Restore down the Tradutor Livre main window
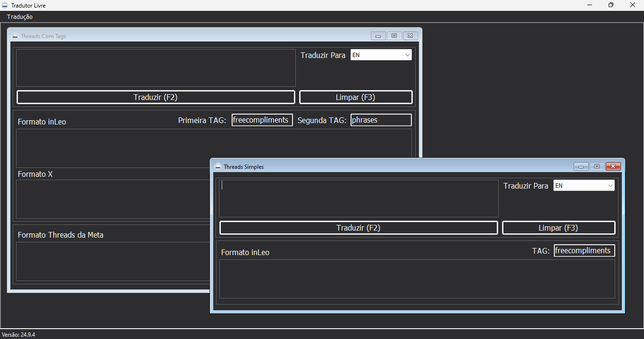 pyautogui.click(x=611, y=5)
